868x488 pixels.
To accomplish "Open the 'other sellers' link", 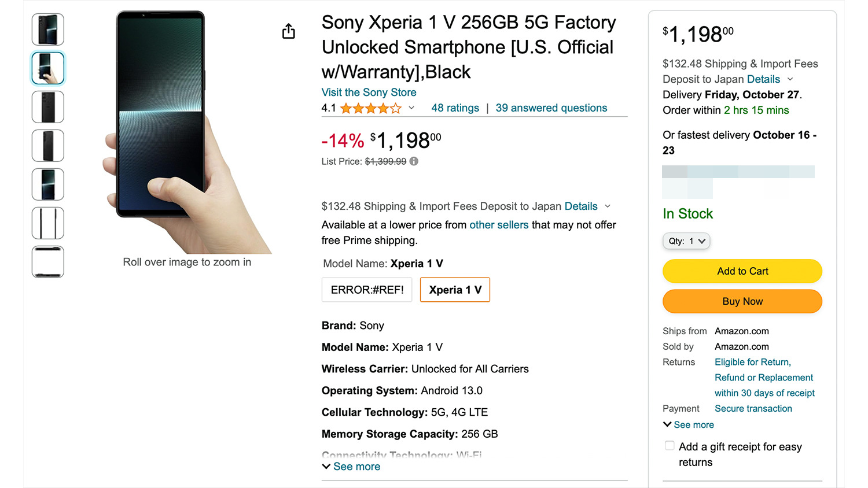I will click(x=499, y=225).
